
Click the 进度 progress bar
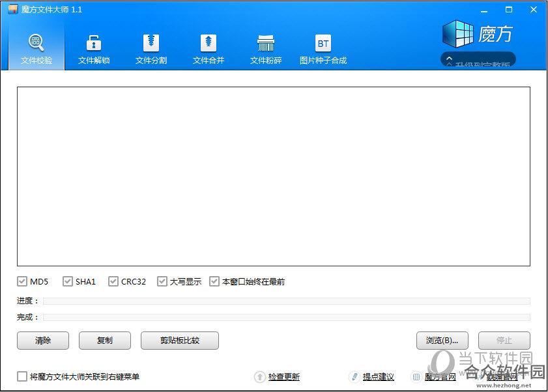(287, 301)
